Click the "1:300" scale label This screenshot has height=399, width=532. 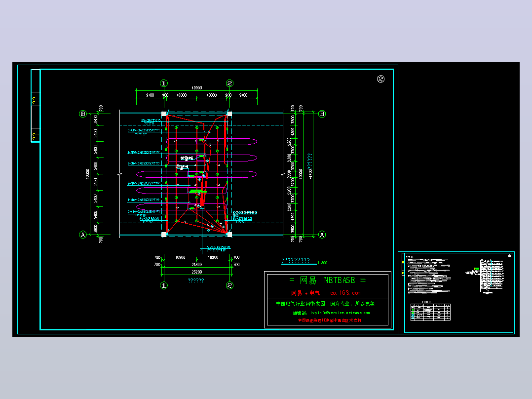322,263
